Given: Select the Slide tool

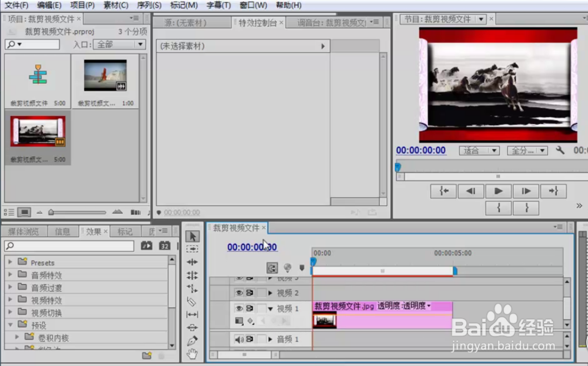Looking at the screenshot, I should point(192,327).
